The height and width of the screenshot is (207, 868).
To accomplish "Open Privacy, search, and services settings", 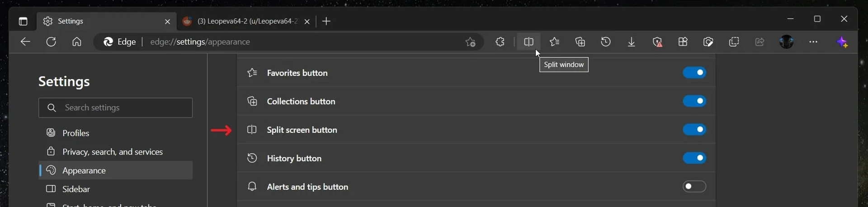I will pyautogui.click(x=116, y=152).
